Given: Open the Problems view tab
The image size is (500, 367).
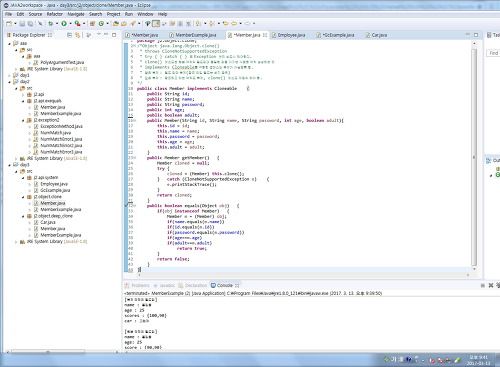Looking at the screenshot, I should click(137, 285).
